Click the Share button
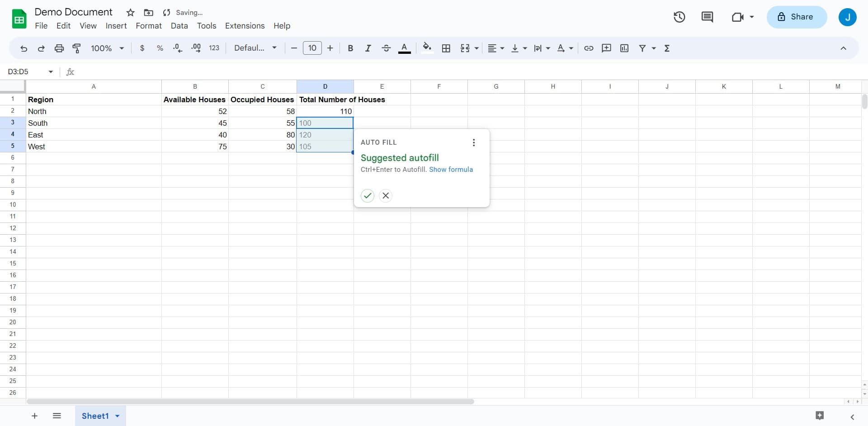Image resolution: width=868 pixels, height=426 pixels. pyautogui.click(x=796, y=17)
